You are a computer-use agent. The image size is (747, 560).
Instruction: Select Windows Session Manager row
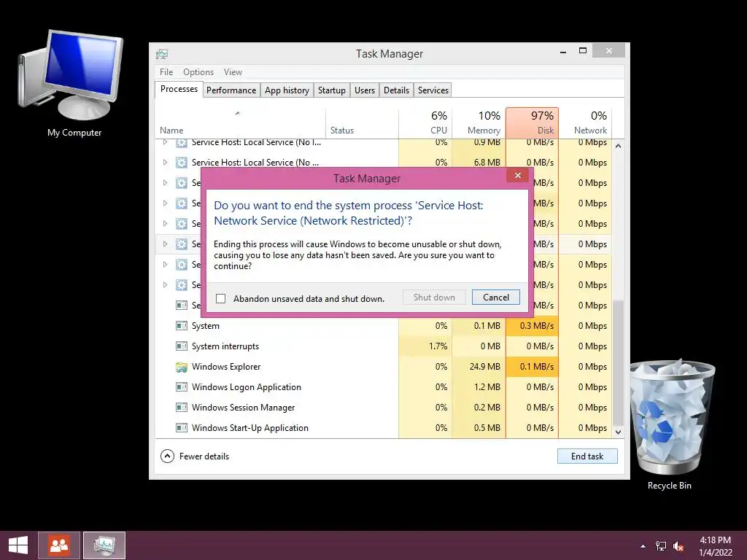point(384,408)
